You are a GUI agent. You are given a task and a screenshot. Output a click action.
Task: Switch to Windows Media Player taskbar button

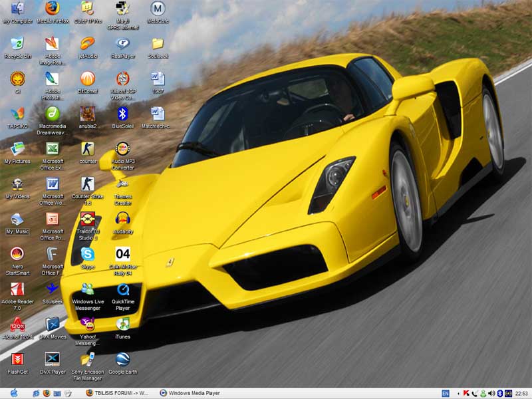click(x=190, y=393)
